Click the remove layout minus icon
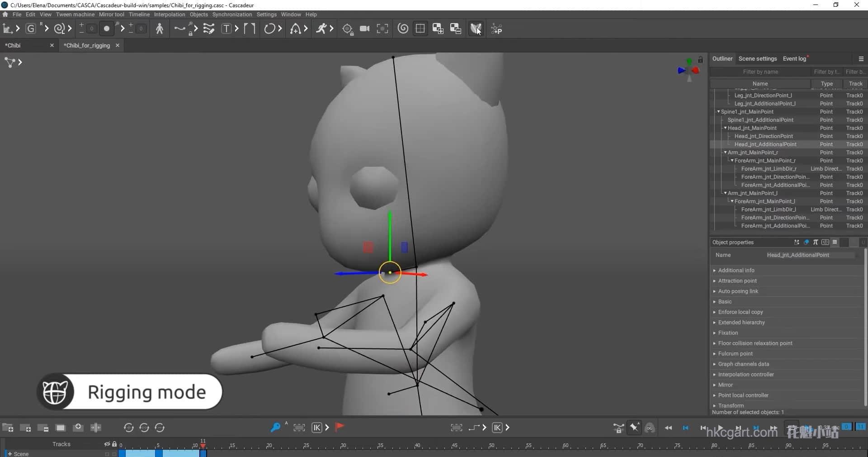868x457 pixels. point(455,29)
